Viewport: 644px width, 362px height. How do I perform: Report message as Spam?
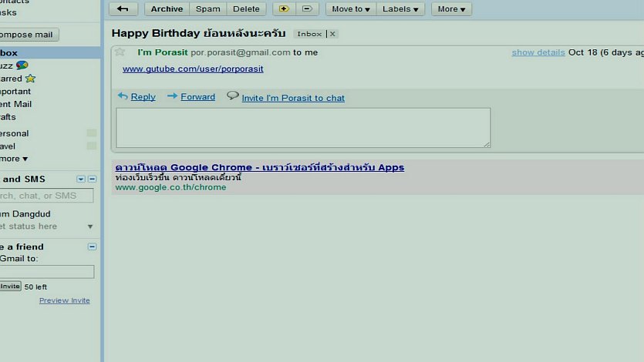coord(207,9)
